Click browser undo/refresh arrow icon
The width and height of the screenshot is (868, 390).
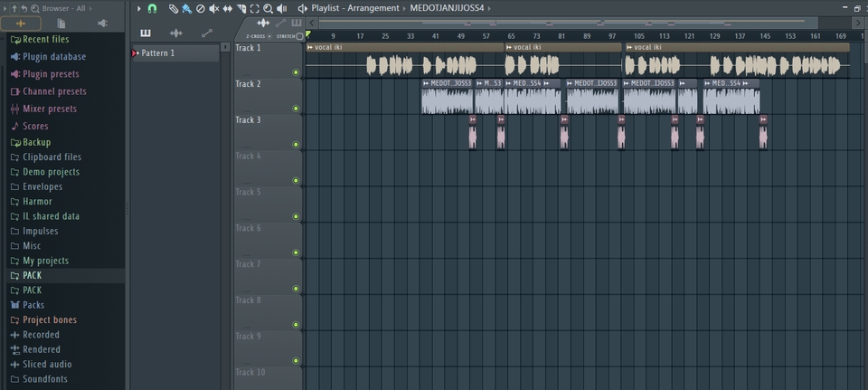coord(24,8)
